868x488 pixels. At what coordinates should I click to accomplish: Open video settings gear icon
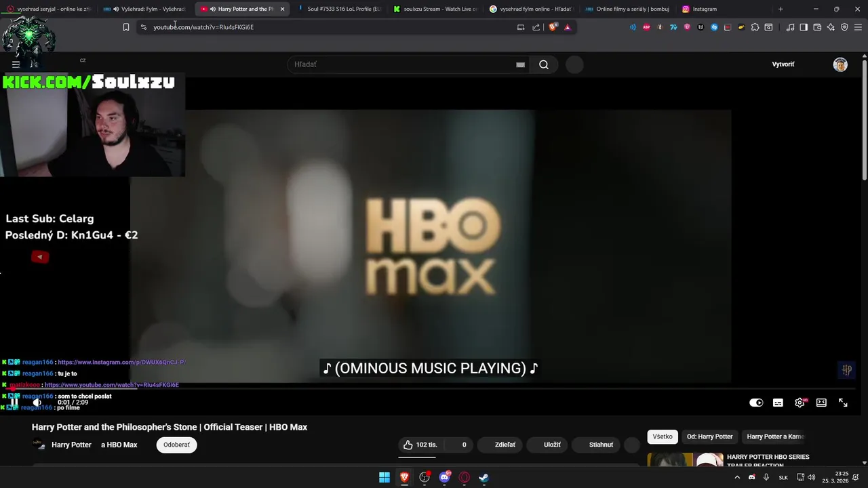(x=800, y=403)
